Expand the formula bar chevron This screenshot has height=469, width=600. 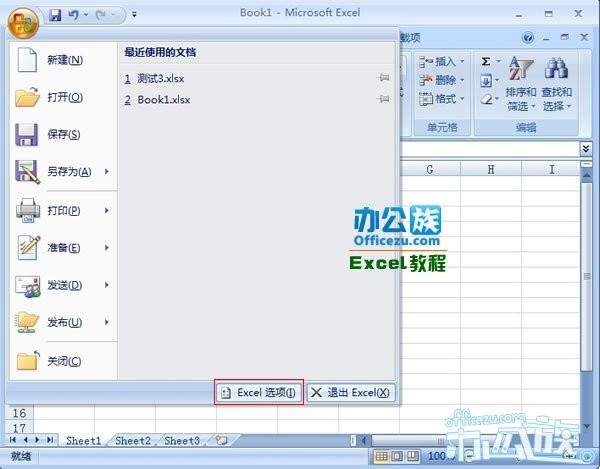coord(585,148)
